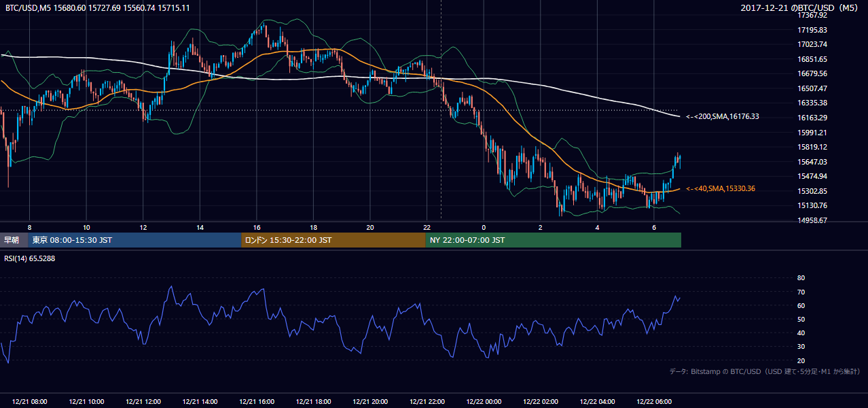Click price axis value 14958.67
This screenshot has height=408, width=868.
tap(812, 220)
